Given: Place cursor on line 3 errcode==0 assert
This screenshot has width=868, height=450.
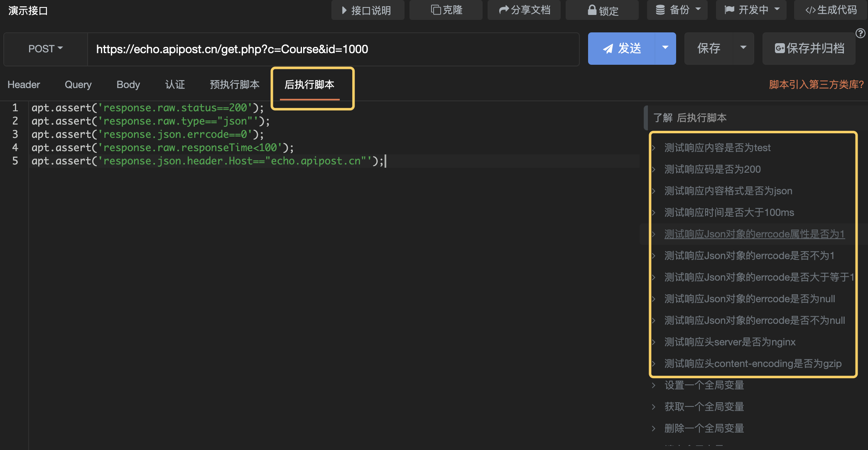Looking at the screenshot, I should tap(147, 135).
